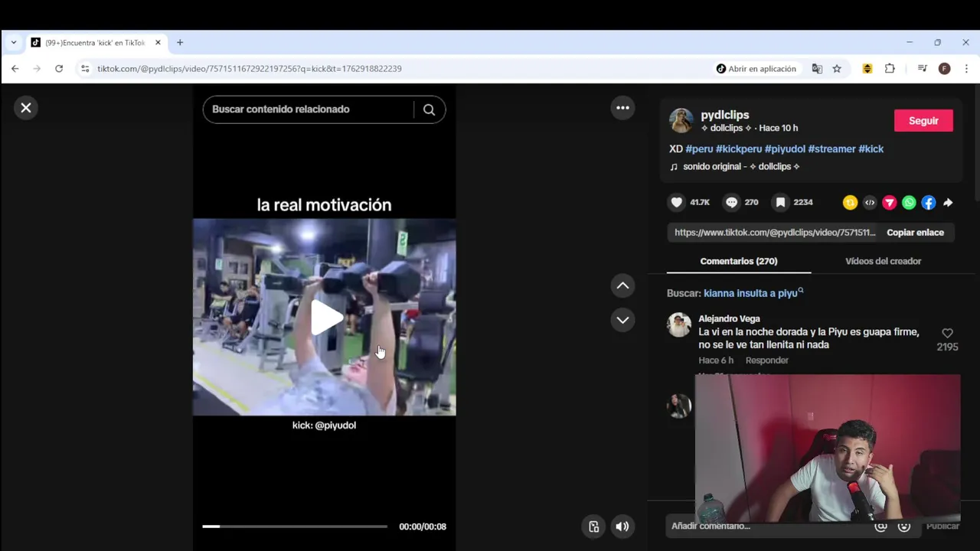Switch to 'Vídeos del creador' tab
The image size is (980, 551).
(x=883, y=261)
